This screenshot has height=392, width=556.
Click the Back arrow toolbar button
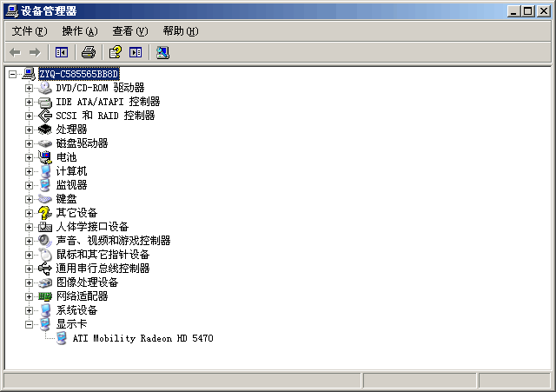tap(16, 52)
